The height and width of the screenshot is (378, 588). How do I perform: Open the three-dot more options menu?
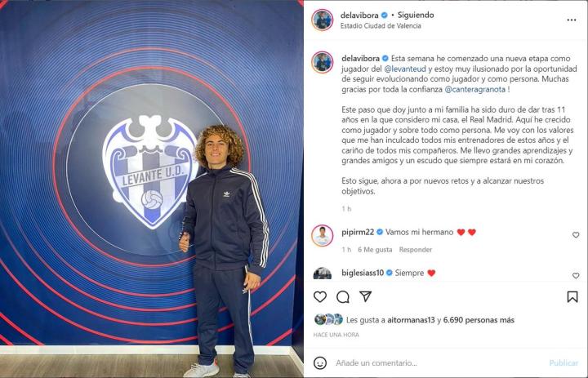[x=572, y=20]
